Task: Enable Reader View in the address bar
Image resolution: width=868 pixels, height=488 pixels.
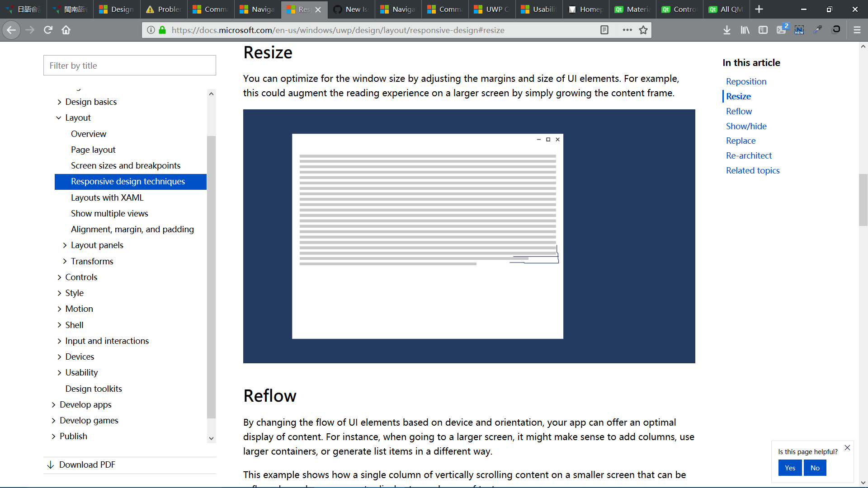Action: (605, 30)
